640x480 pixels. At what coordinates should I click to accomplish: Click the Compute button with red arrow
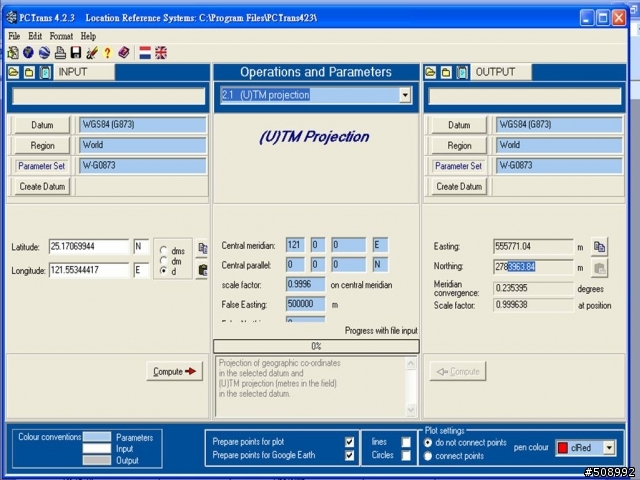click(174, 371)
